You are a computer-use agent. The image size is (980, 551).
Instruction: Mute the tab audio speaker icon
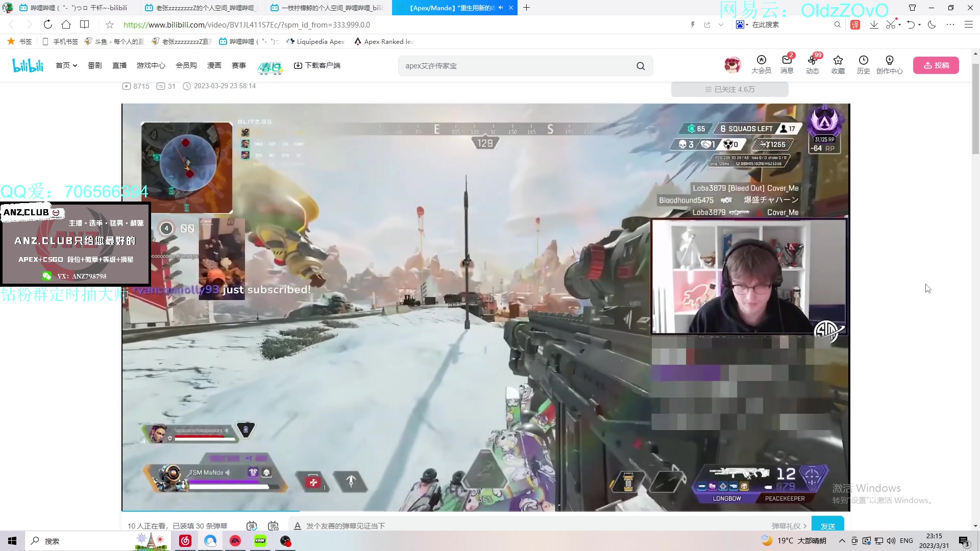(500, 8)
